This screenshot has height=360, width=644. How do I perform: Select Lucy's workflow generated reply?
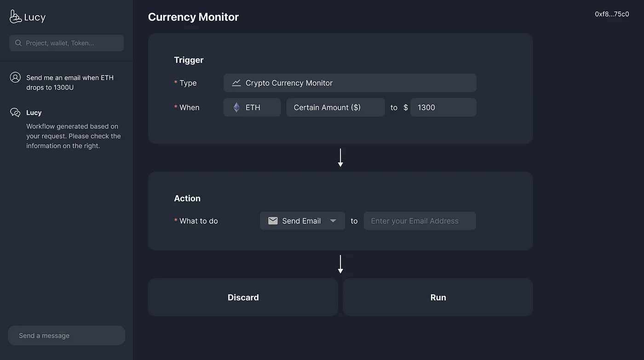[x=74, y=136]
